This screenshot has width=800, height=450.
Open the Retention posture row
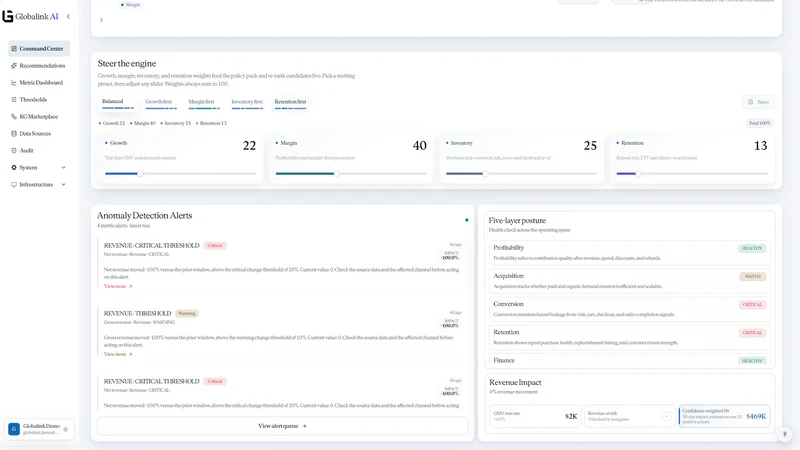coord(629,337)
